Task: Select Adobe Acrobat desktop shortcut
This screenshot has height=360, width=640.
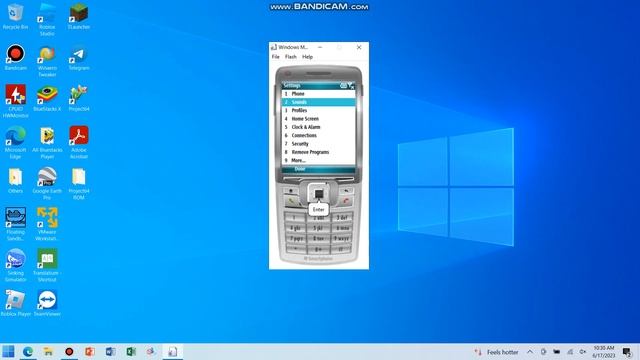Action: tap(79, 142)
